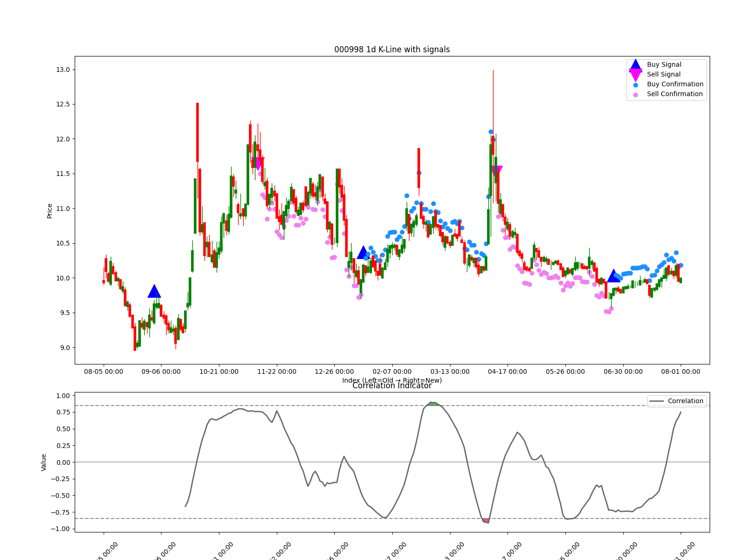Click the -0.25 correlation tick label

click(x=61, y=479)
